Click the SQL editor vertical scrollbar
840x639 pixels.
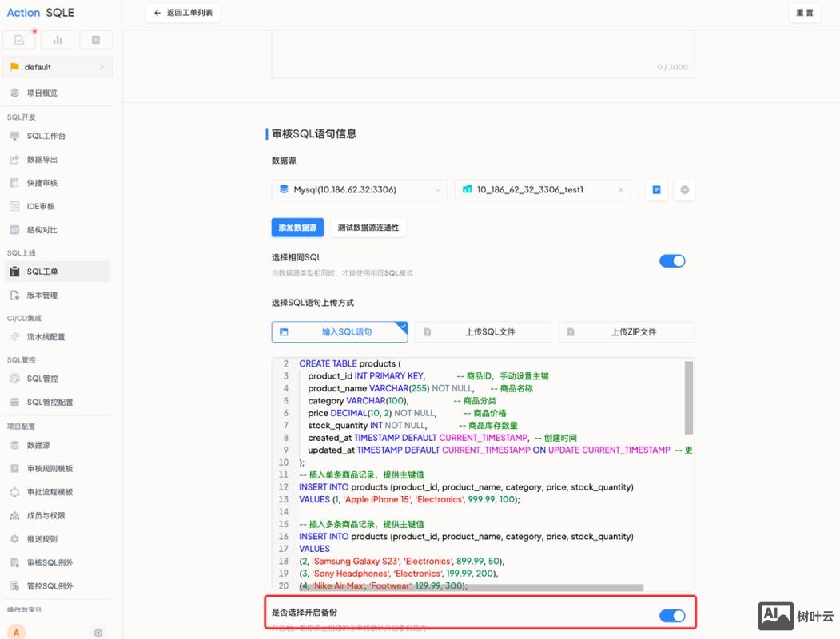point(689,397)
